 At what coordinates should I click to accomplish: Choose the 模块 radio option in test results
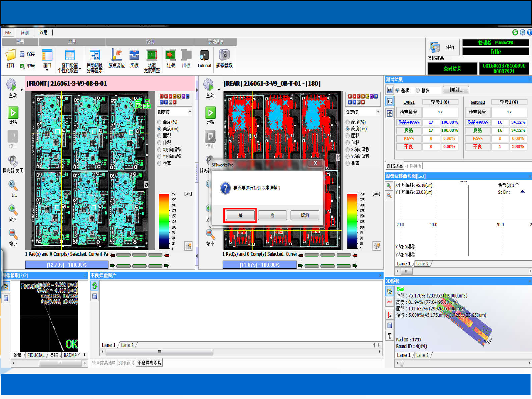pyautogui.click(x=418, y=90)
